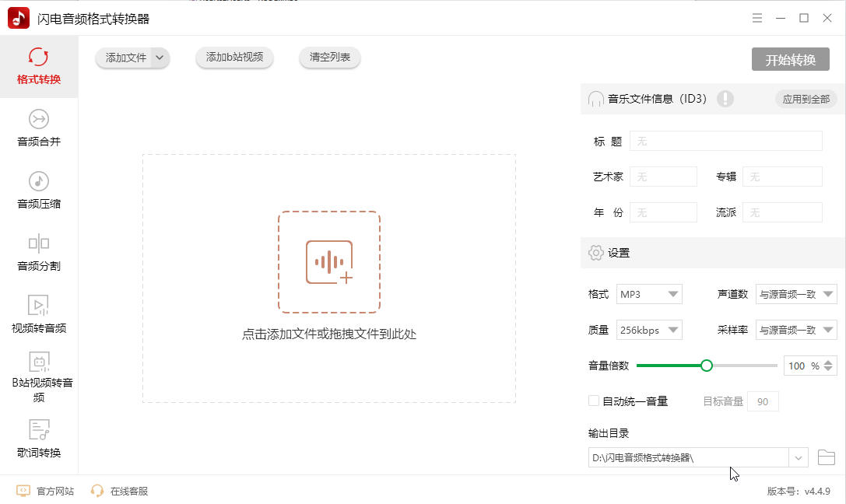The width and height of the screenshot is (846, 504).
Task: Open the 格式 MP3 dropdown
Action: click(649, 294)
